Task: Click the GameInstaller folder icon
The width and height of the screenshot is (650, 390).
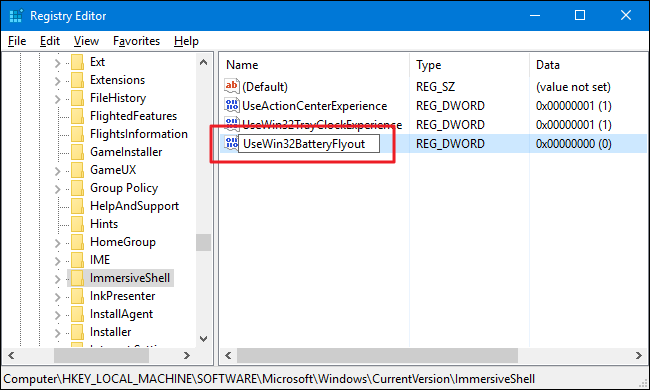Action: pyautogui.click(x=78, y=152)
